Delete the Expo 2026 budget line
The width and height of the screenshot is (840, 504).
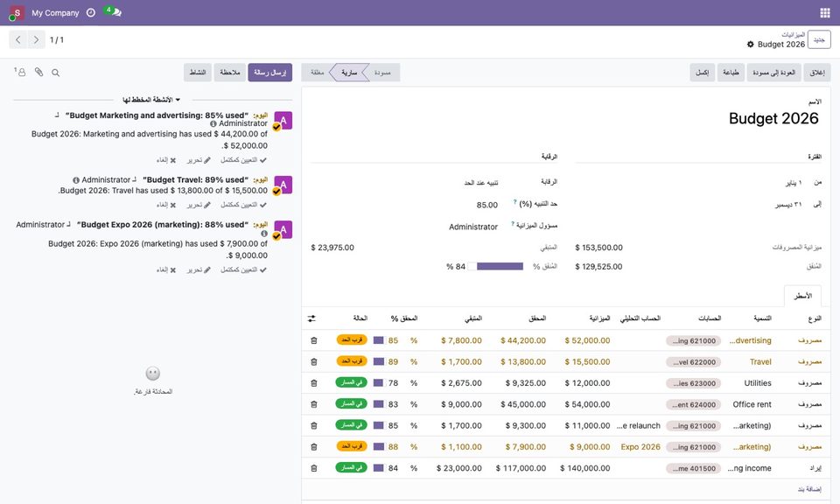[314, 447]
